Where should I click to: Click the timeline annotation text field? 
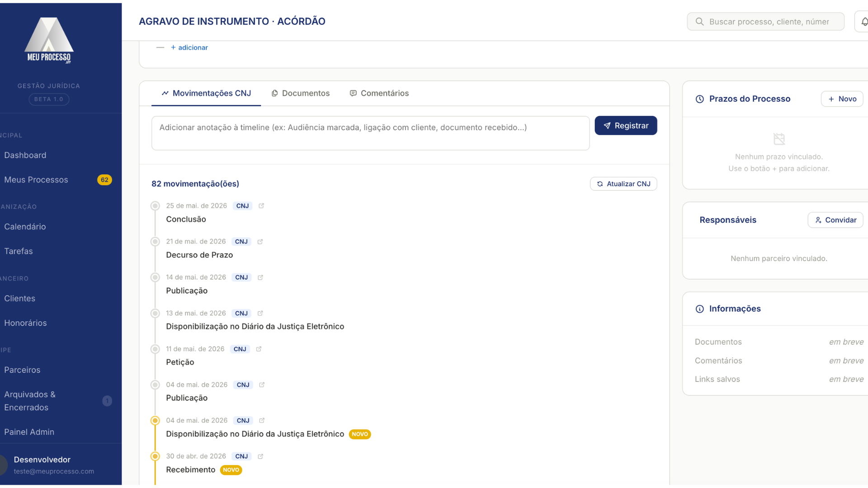tap(370, 133)
